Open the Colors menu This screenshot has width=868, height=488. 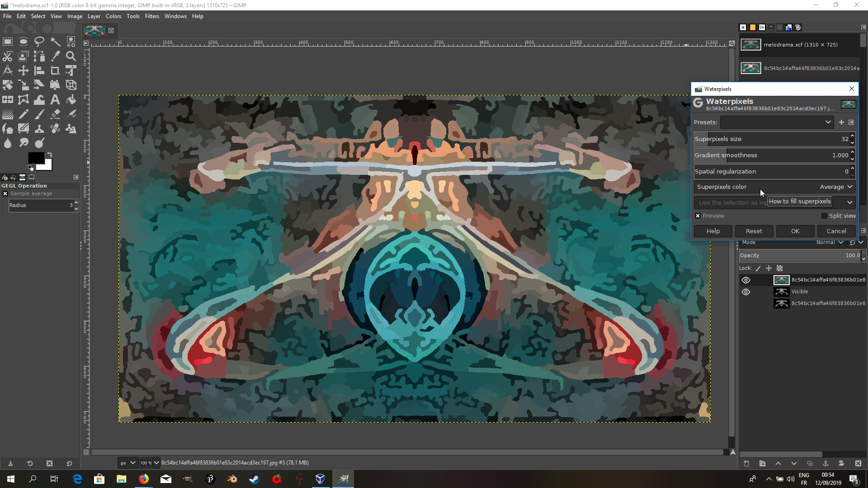pyautogui.click(x=113, y=16)
